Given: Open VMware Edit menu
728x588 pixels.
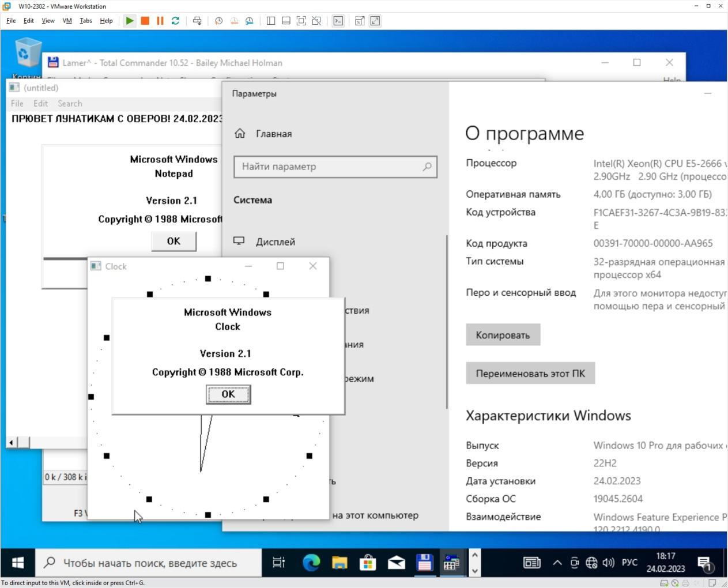Looking at the screenshot, I should [x=28, y=21].
